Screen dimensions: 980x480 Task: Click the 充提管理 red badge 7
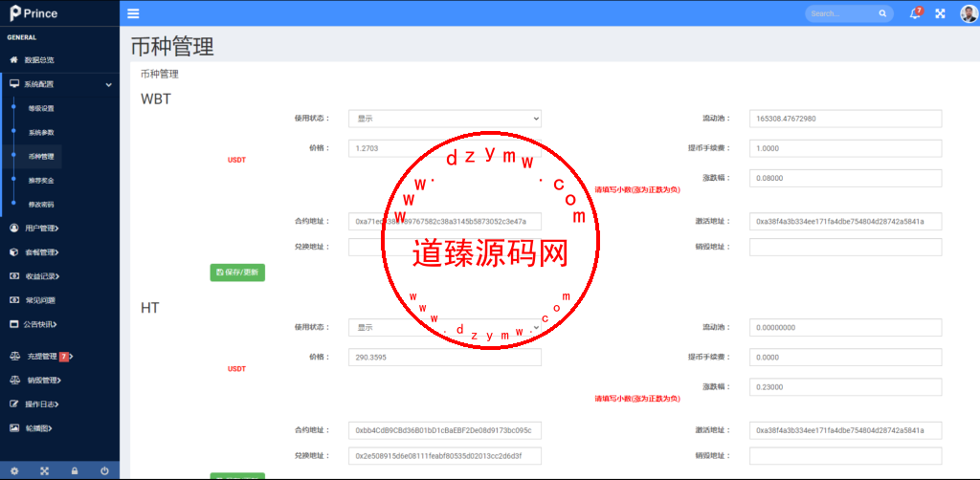click(x=64, y=357)
